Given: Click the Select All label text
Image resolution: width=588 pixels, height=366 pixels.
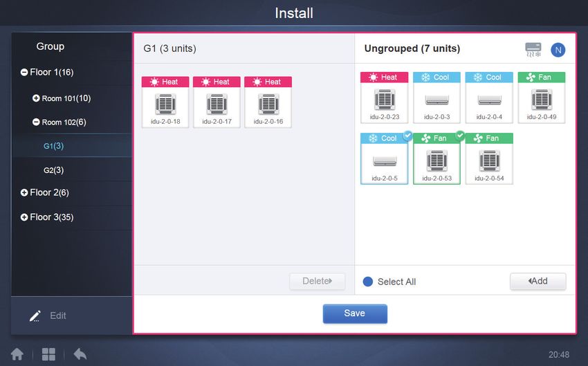Looking at the screenshot, I should 397,282.
